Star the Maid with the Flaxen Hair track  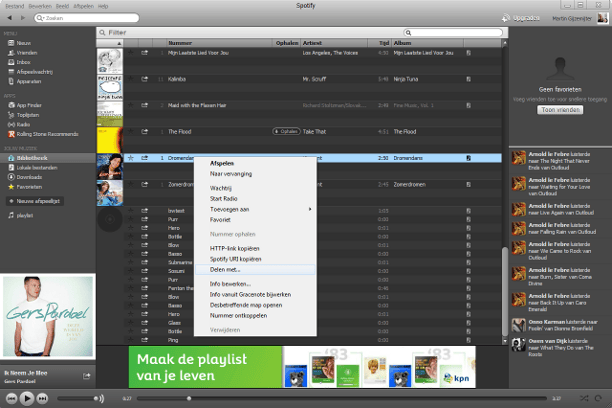131,105
